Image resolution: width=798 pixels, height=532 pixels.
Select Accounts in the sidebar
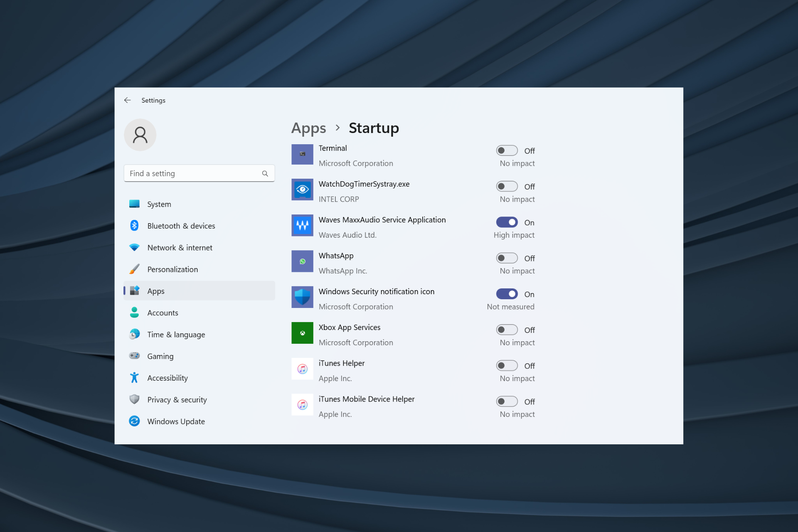163,313
